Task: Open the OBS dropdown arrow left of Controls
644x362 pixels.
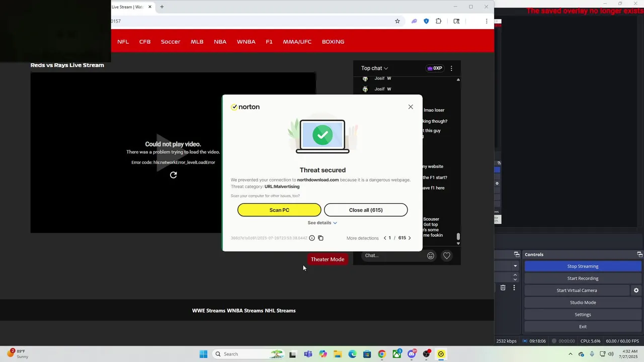Action: tap(515, 266)
